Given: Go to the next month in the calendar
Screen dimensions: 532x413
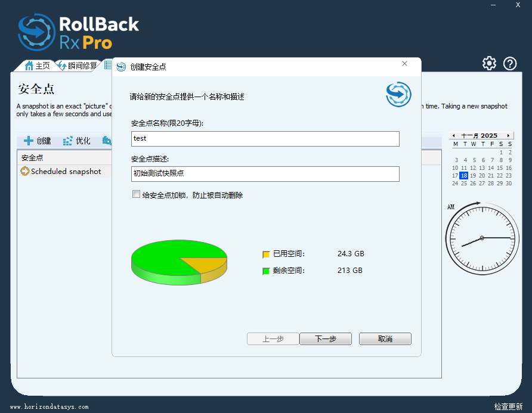Looking at the screenshot, I should (x=508, y=136).
